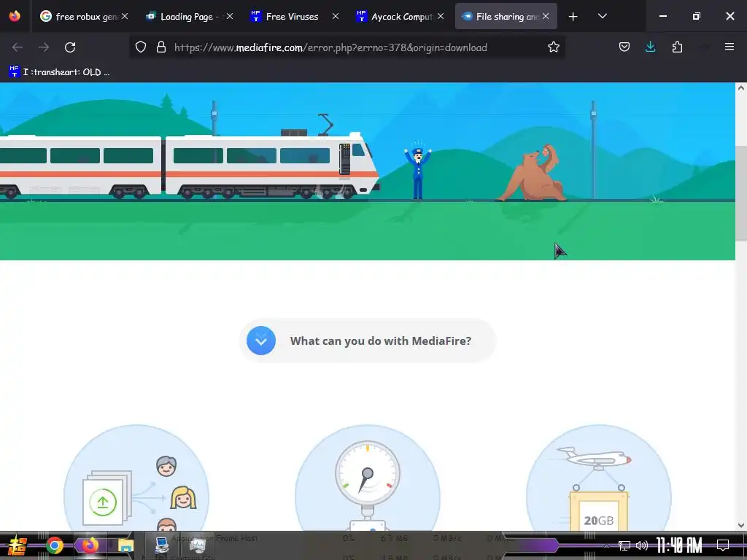
Task: Bookmark this page with star icon
Action: 553,47
